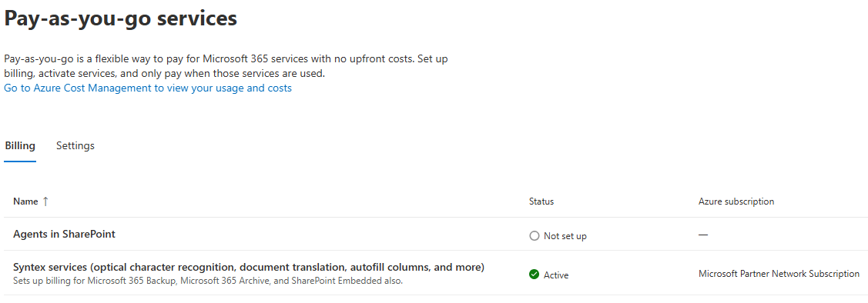
Task: Click the Status column header
Action: click(541, 201)
